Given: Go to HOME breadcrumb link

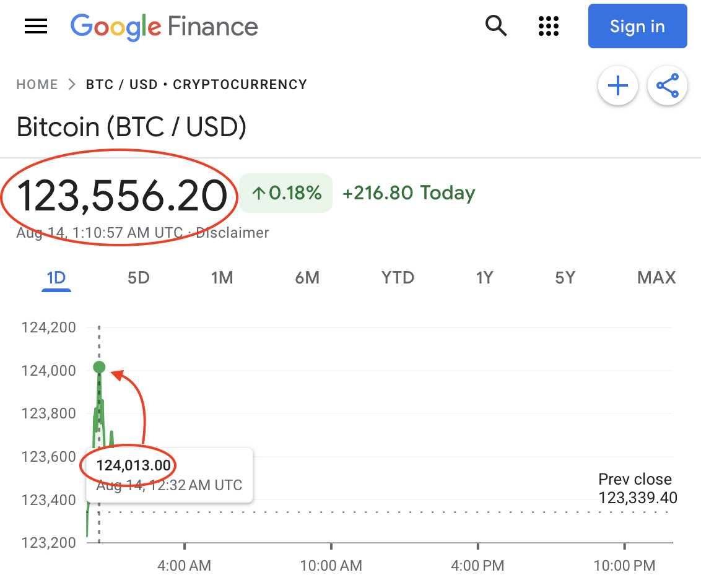Looking at the screenshot, I should tap(37, 85).
